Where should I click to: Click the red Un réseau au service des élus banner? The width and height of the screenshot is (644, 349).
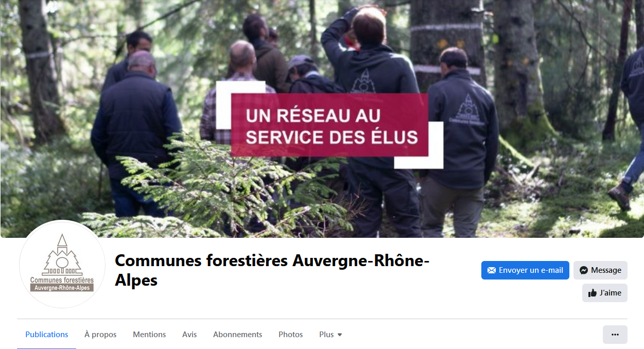click(329, 125)
